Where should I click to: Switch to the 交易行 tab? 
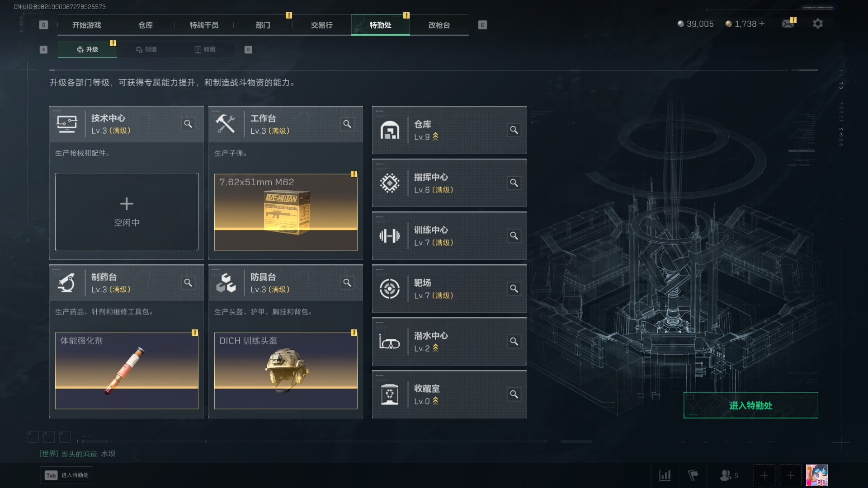(x=322, y=25)
